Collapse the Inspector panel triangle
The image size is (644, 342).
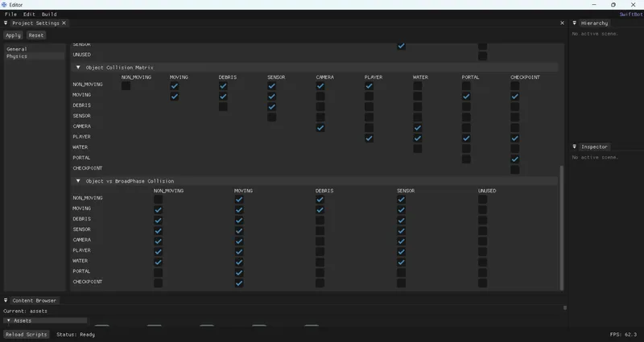click(x=575, y=146)
